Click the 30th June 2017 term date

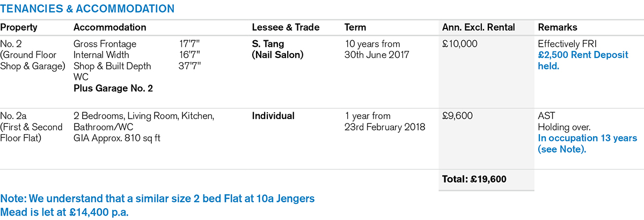(x=377, y=55)
